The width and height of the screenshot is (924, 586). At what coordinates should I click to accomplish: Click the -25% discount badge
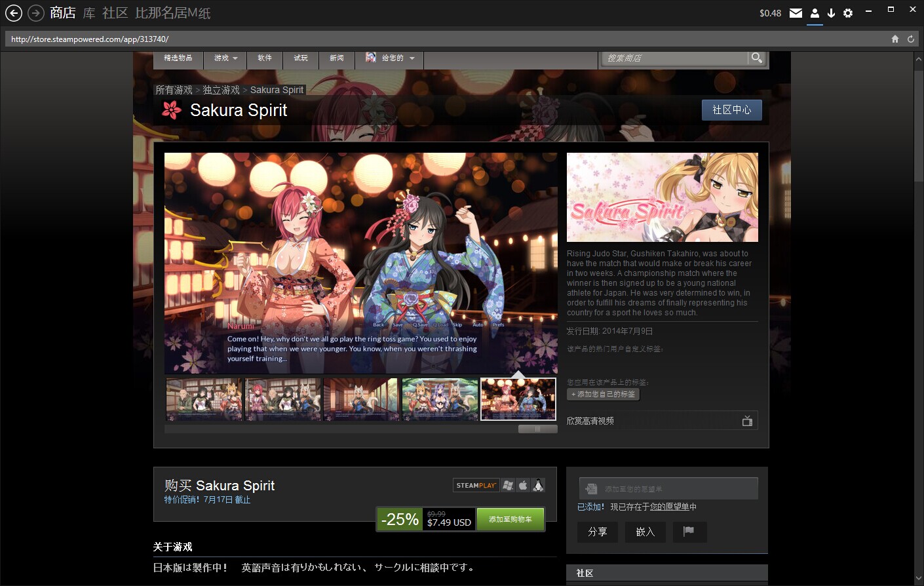(x=399, y=519)
